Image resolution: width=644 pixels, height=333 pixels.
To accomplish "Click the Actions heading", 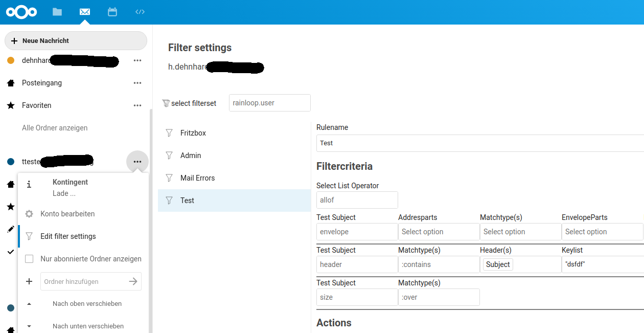I will (334, 323).
